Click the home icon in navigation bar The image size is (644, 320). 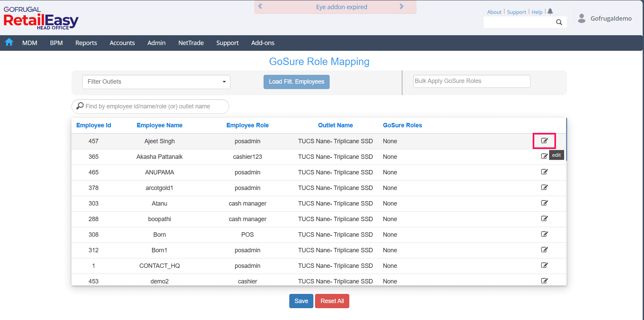tap(9, 42)
